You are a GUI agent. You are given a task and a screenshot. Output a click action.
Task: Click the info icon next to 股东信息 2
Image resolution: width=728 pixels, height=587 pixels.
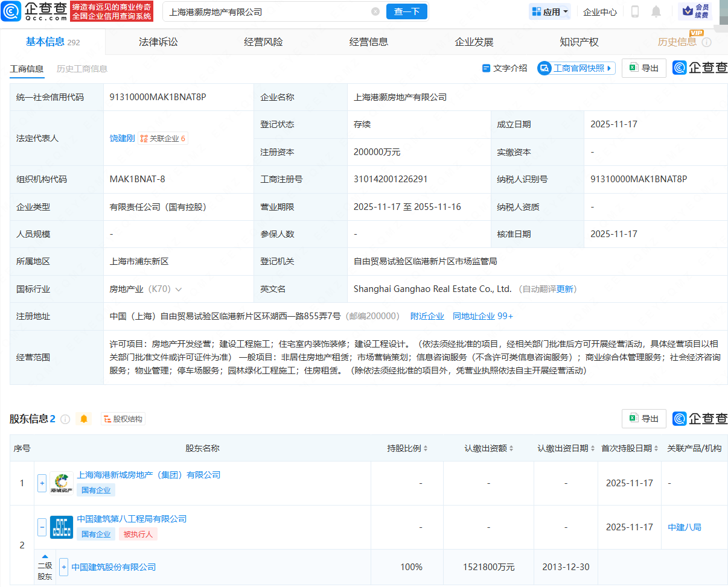point(65,419)
